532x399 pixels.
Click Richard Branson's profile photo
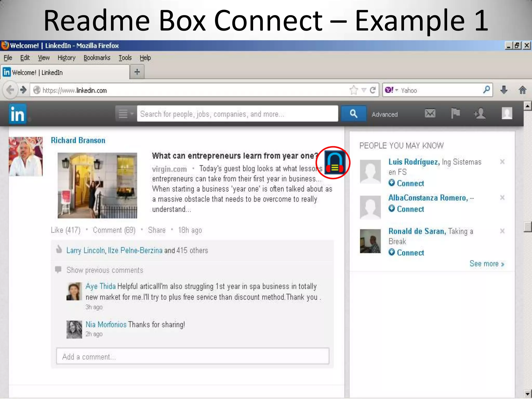pyautogui.click(x=26, y=156)
